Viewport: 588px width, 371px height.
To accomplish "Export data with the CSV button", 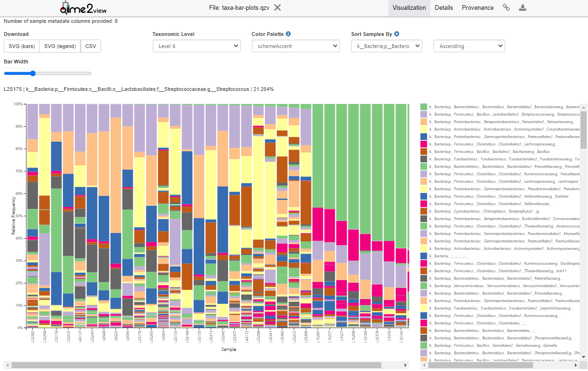I will click(91, 46).
